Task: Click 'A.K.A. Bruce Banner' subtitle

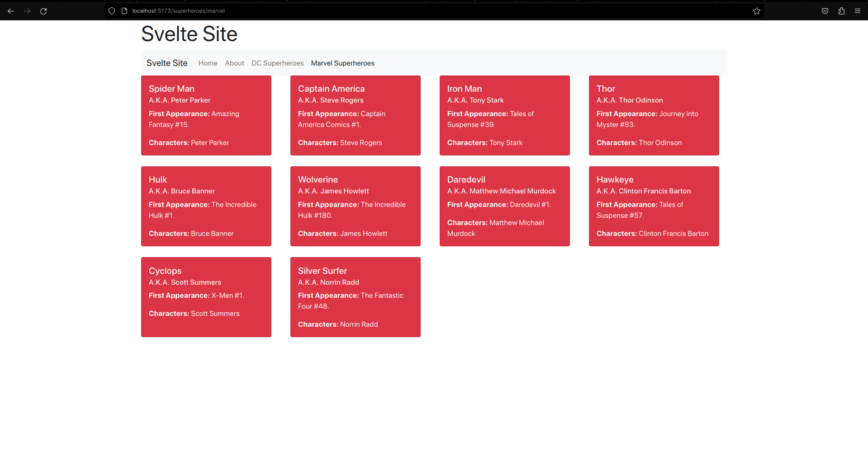Action: [x=182, y=191]
